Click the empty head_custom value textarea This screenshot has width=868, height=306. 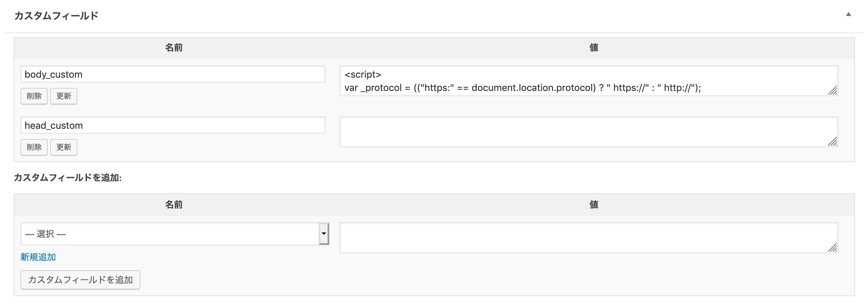point(589,132)
